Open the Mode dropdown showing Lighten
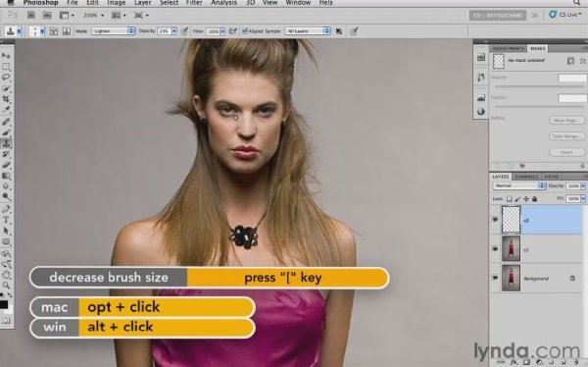The image size is (588, 367). 114,31
